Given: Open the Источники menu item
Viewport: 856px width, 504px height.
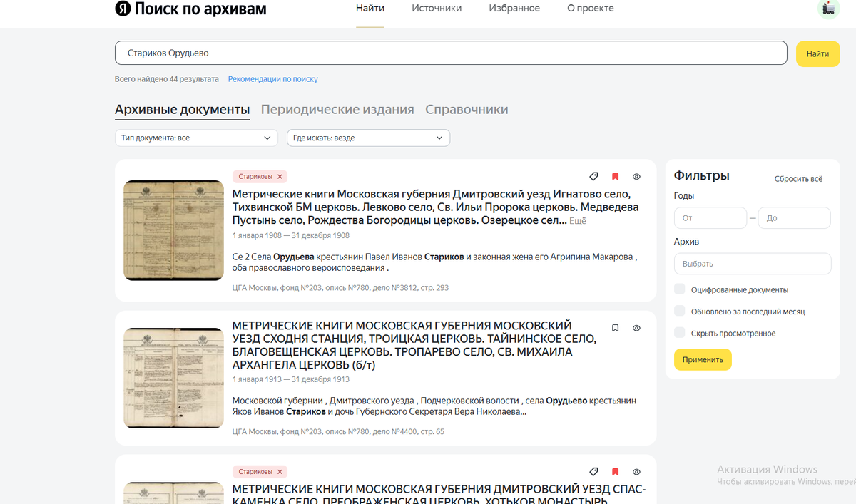Looking at the screenshot, I should point(436,8).
